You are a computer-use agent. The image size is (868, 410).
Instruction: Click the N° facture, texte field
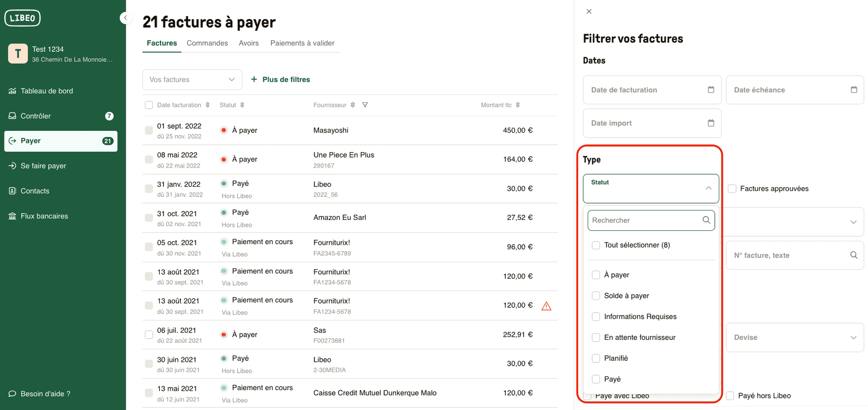tap(795, 255)
